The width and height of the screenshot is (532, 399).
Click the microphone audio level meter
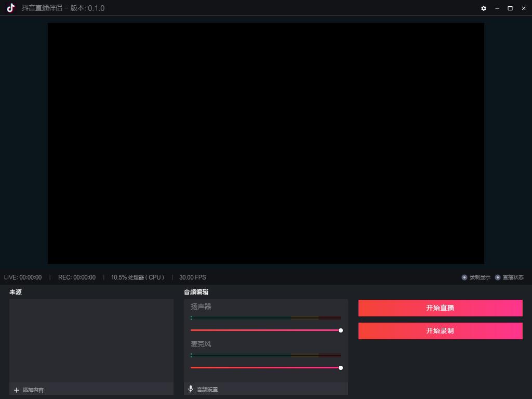(265, 355)
